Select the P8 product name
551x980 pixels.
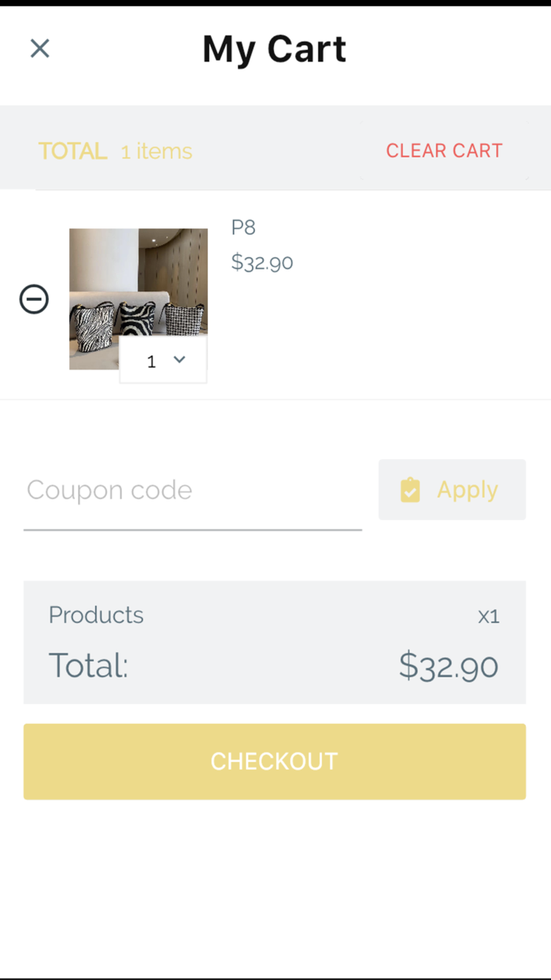click(243, 228)
